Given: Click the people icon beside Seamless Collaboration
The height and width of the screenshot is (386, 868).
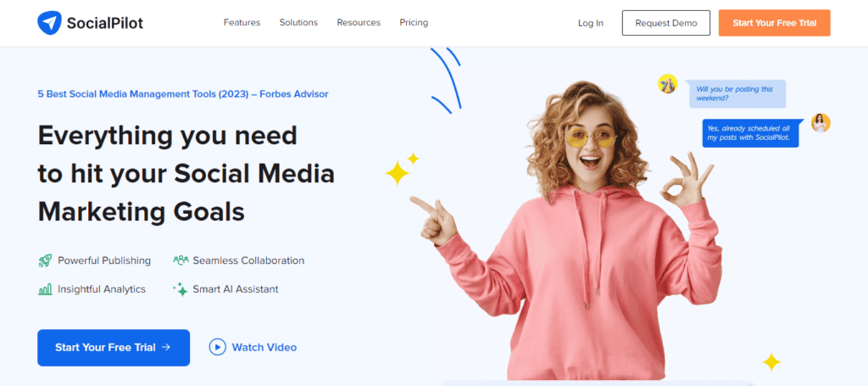Looking at the screenshot, I should coord(181,260).
